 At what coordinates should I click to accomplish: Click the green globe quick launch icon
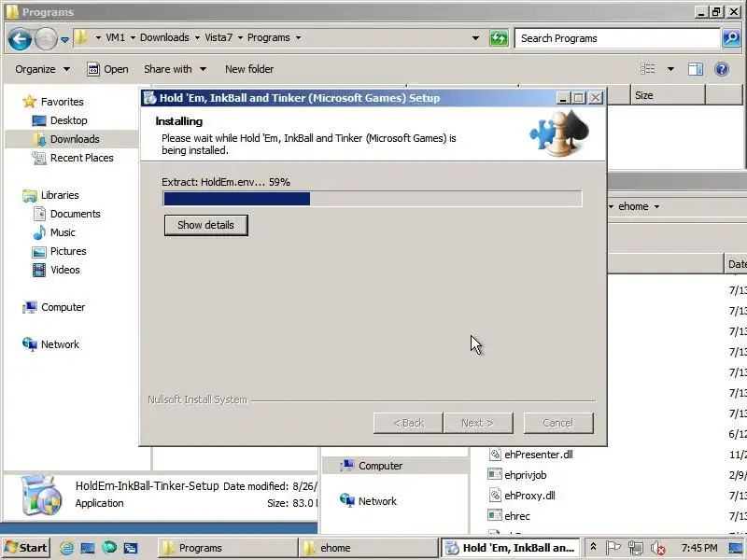point(109,548)
